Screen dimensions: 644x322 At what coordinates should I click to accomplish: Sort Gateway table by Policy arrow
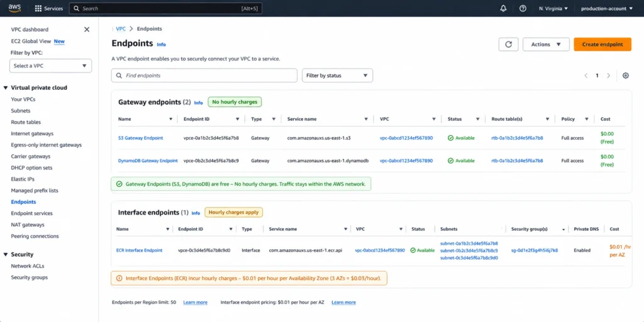coord(587,119)
